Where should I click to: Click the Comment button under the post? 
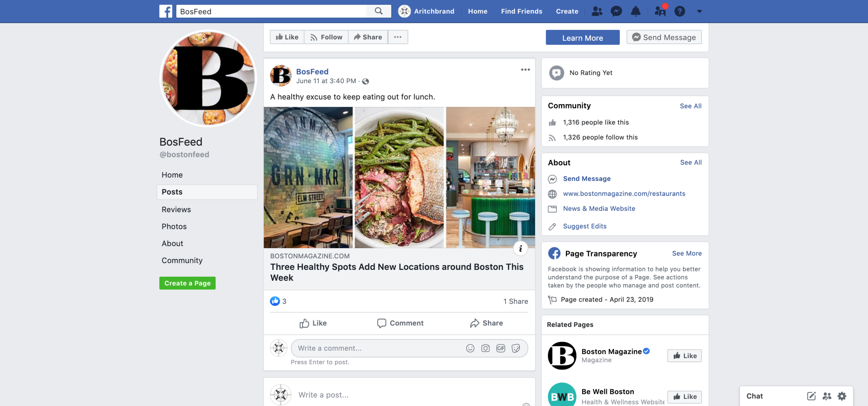pyautogui.click(x=400, y=323)
